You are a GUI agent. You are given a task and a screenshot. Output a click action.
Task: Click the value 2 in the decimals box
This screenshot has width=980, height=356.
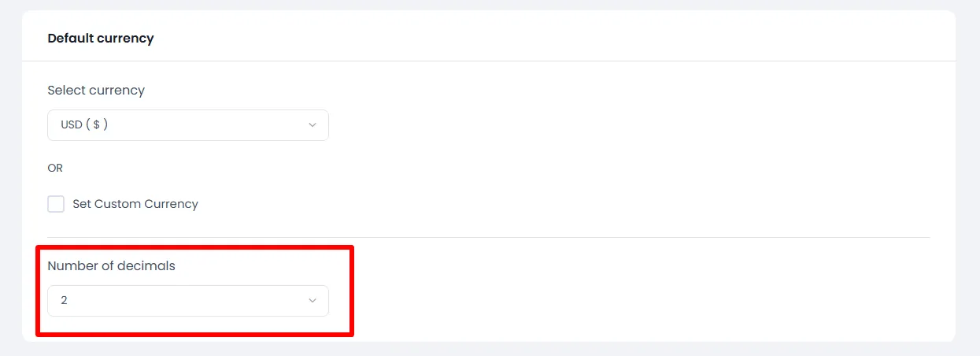point(64,301)
